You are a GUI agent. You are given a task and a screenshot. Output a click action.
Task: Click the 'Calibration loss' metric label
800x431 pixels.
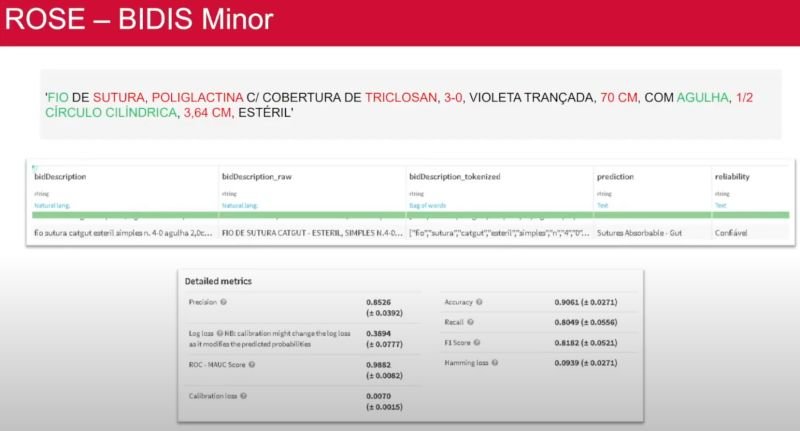(x=213, y=396)
